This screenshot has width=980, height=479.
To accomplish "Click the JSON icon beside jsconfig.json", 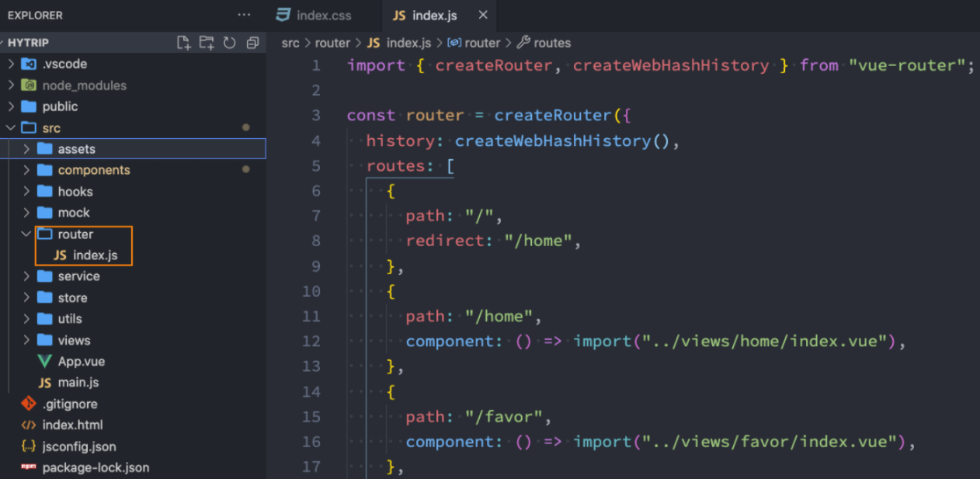I will [x=29, y=446].
